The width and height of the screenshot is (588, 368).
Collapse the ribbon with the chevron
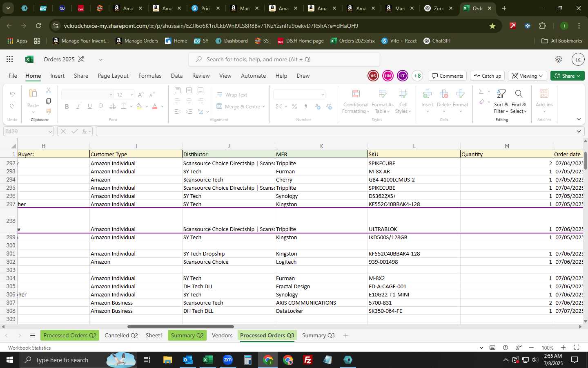coord(579,119)
